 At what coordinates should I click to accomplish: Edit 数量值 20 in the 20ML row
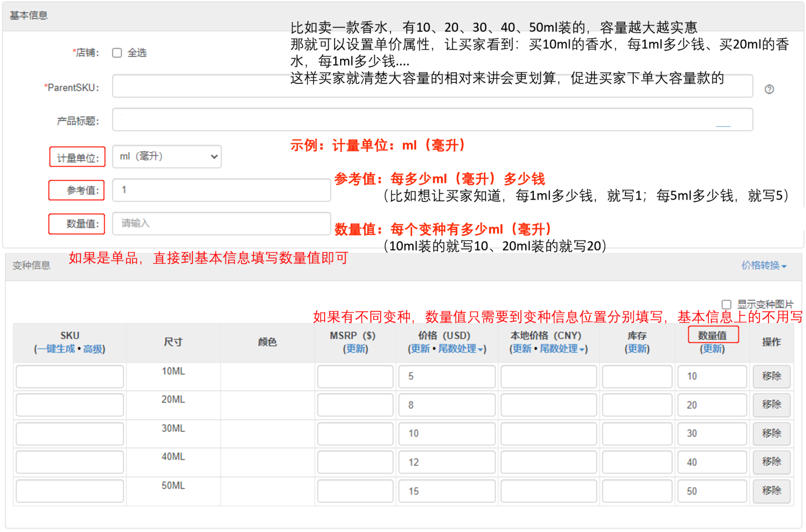click(712, 405)
